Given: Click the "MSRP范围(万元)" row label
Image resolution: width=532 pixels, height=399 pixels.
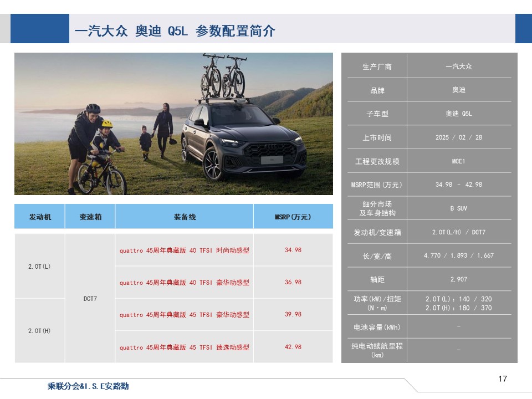Looking at the screenshot, I should pyautogui.click(x=377, y=185).
